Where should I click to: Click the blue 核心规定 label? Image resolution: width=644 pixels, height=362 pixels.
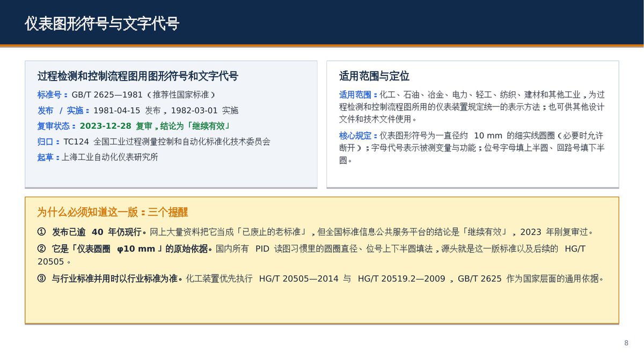[x=357, y=135]
